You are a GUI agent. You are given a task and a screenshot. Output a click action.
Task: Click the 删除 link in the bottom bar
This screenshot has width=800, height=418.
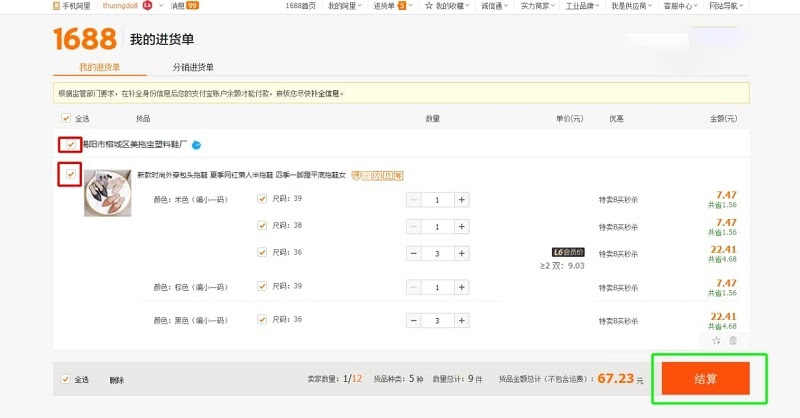click(x=117, y=380)
